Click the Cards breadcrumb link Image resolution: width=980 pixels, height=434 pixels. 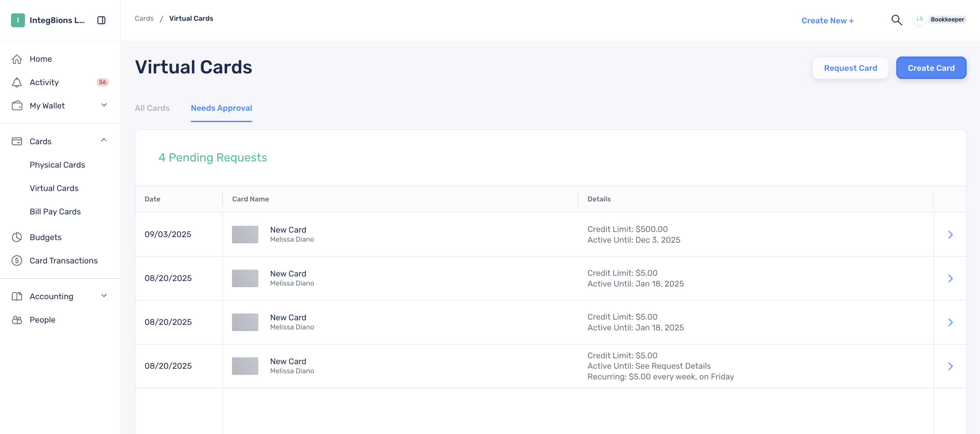tap(144, 18)
